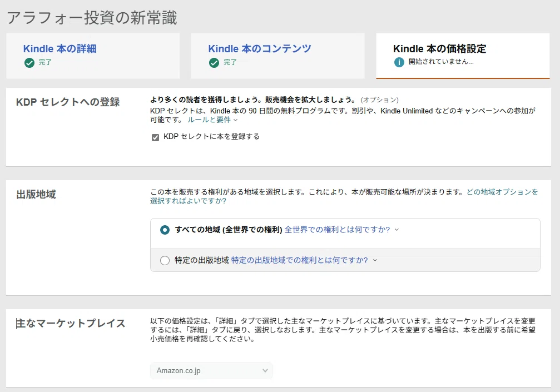Open the Kindle 本のコンテンツ tab
Screen dimensions: 560x392
coord(277,56)
